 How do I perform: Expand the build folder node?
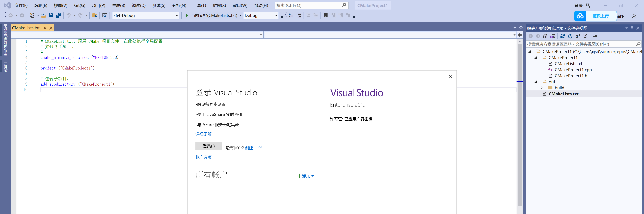(542, 88)
